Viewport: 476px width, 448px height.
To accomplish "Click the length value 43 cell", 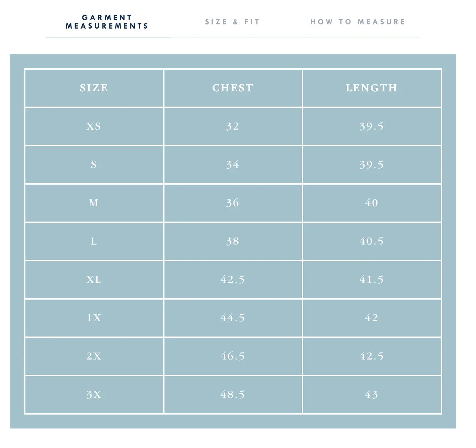I will 372,395.
